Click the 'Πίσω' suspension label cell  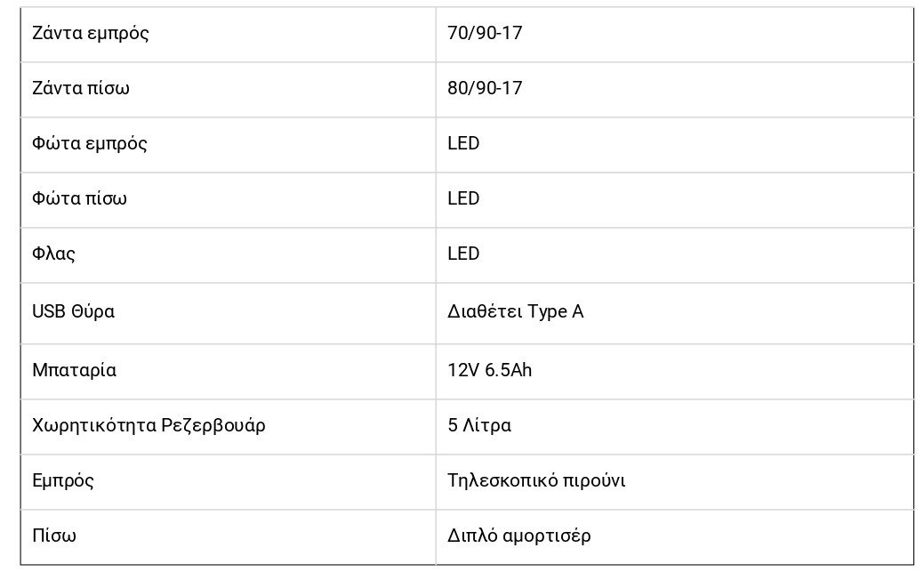54,536
